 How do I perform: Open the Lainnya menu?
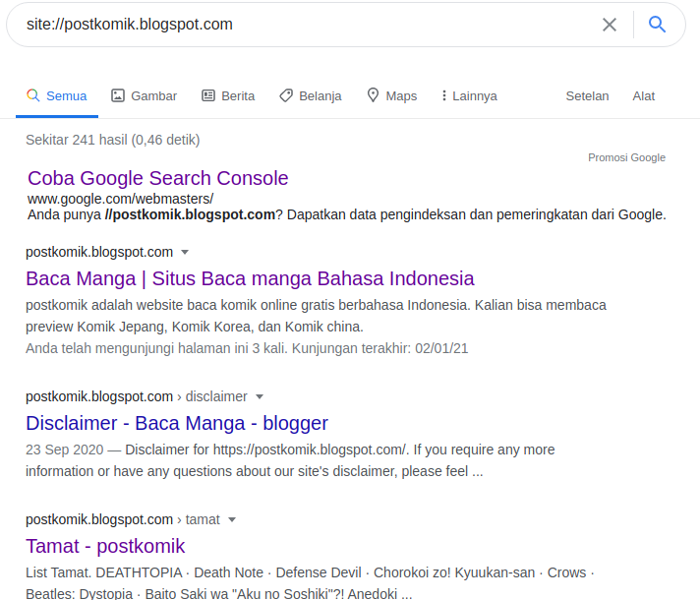tap(469, 96)
